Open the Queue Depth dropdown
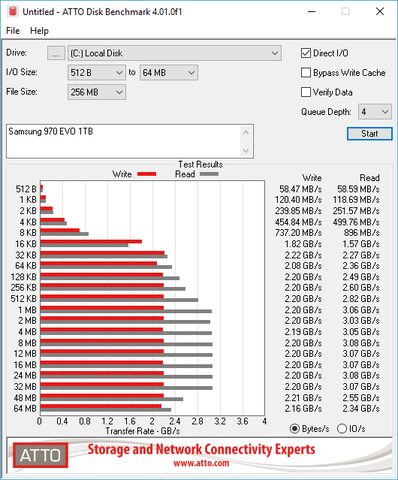 coord(375,112)
